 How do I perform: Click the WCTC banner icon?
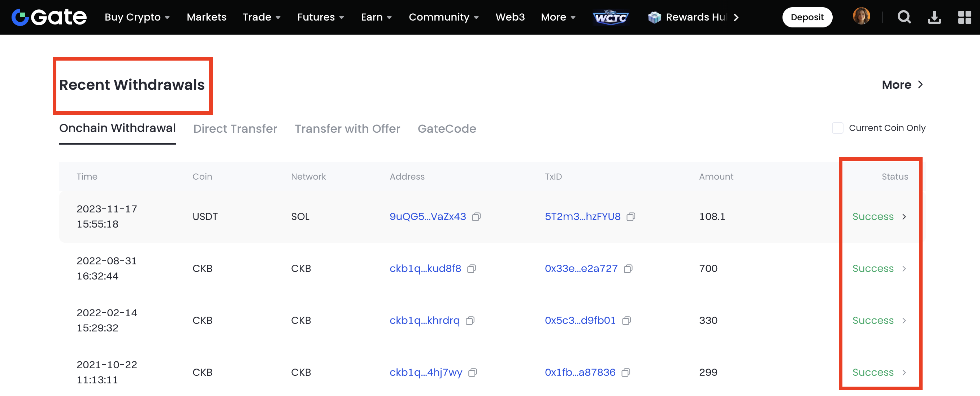611,17
